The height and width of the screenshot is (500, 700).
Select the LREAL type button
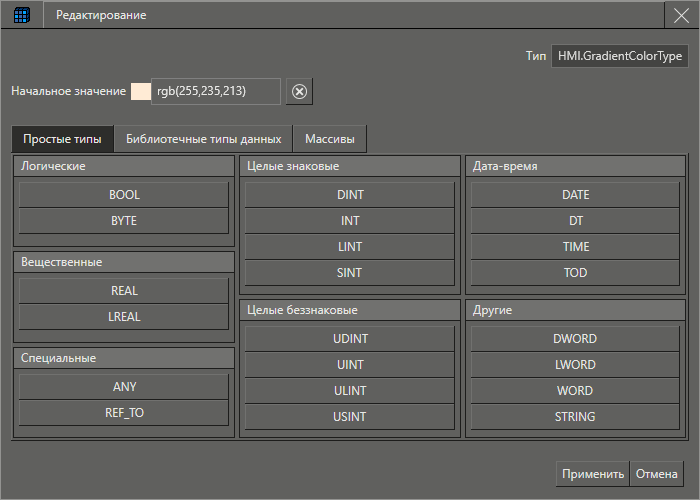[125, 317]
